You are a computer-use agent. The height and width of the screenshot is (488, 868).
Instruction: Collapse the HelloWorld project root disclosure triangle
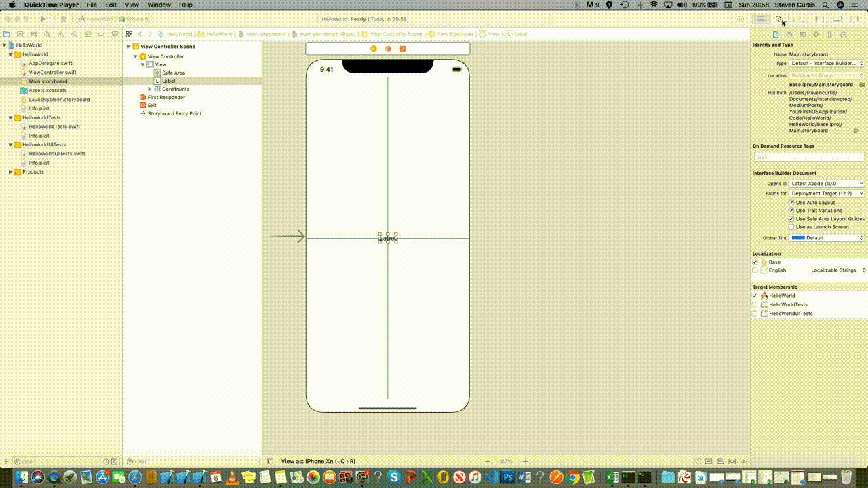(x=4, y=45)
